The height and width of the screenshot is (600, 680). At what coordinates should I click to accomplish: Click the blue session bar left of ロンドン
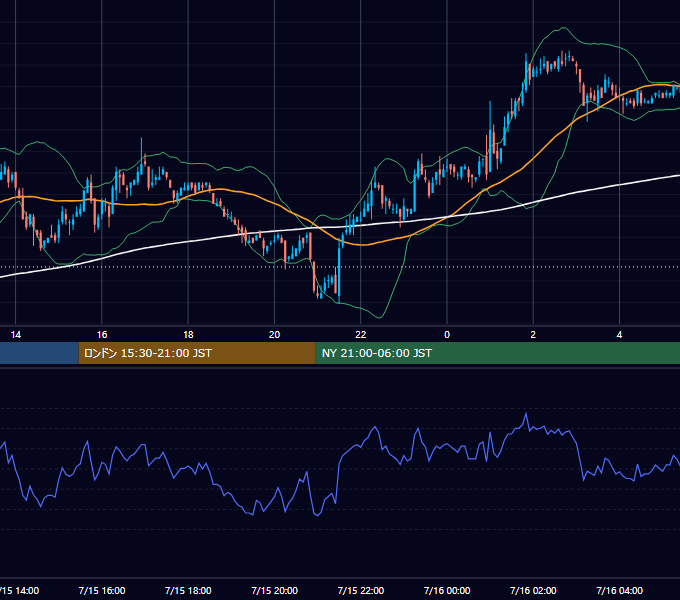[39, 353]
